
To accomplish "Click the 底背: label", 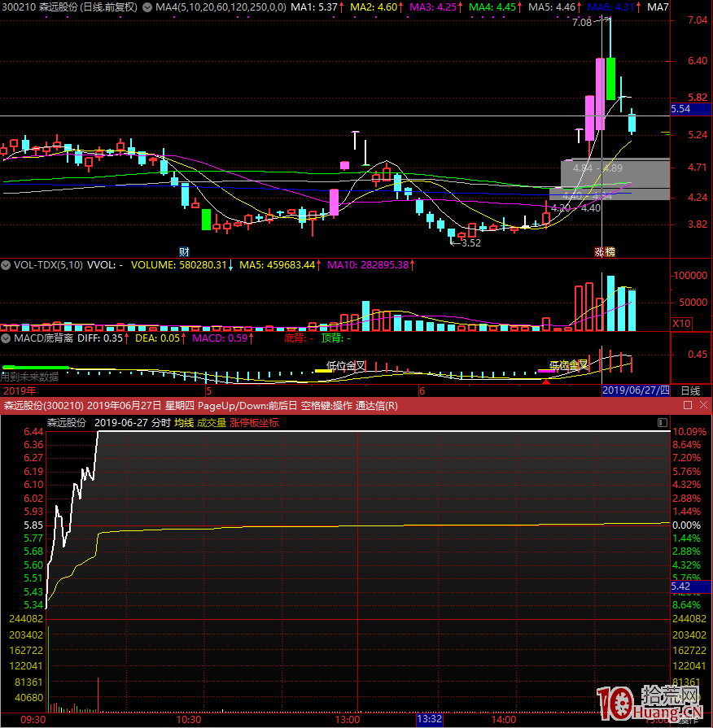I will click(295, 338).
